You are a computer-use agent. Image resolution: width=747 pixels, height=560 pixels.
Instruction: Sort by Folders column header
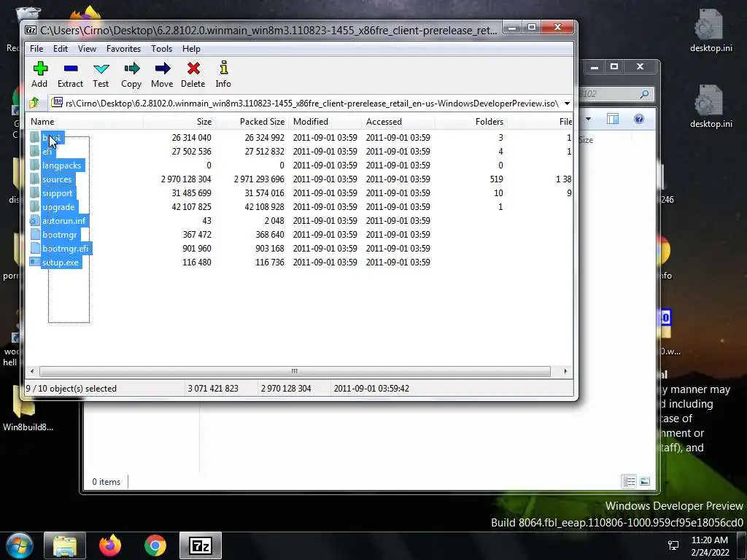(471, 122)
